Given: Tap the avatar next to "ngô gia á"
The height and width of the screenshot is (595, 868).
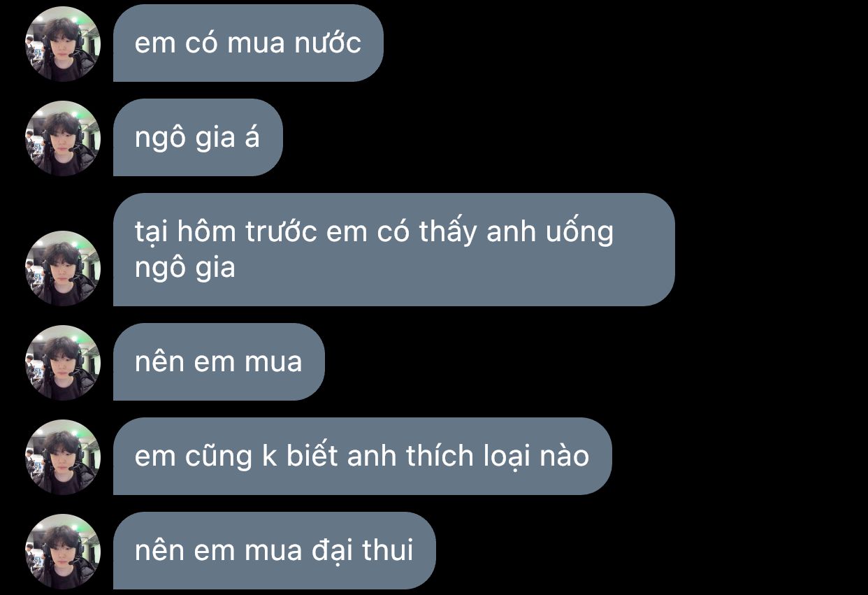Looking at the screenshot, I should click(x=63, y=138).
